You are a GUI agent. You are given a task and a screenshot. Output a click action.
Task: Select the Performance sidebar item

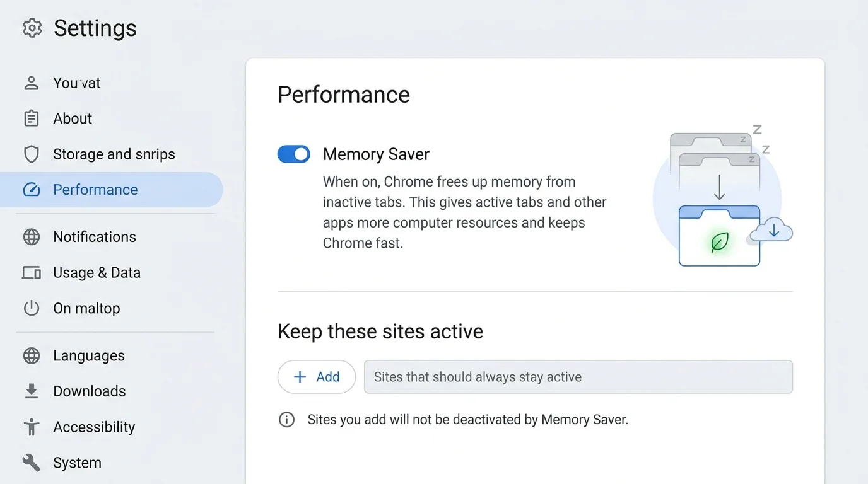point(112,190)
